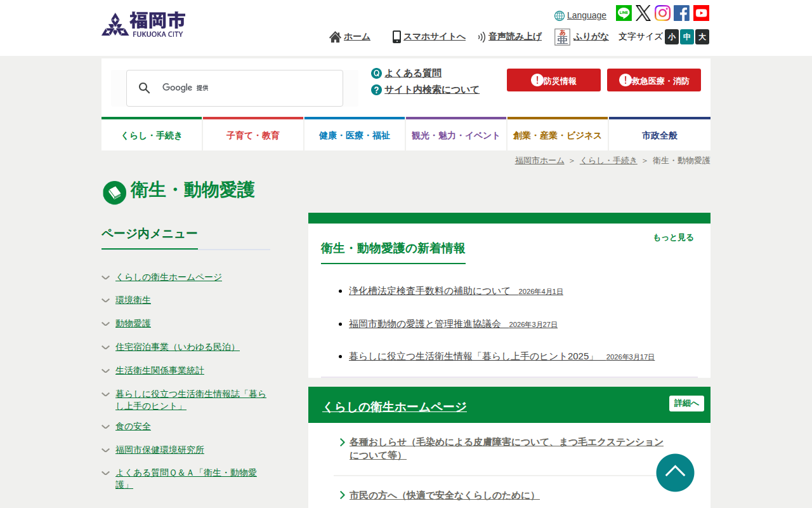
Task: Click chevron beside くらしの衛生ホームページ in side menu
Action: pyautogui.click(x=106, y=277)
